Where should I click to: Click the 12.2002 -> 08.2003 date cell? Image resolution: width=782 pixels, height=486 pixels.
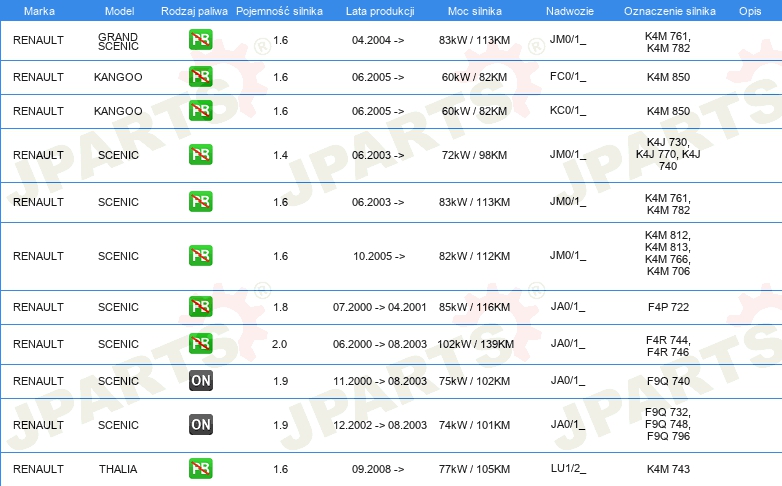380,425
